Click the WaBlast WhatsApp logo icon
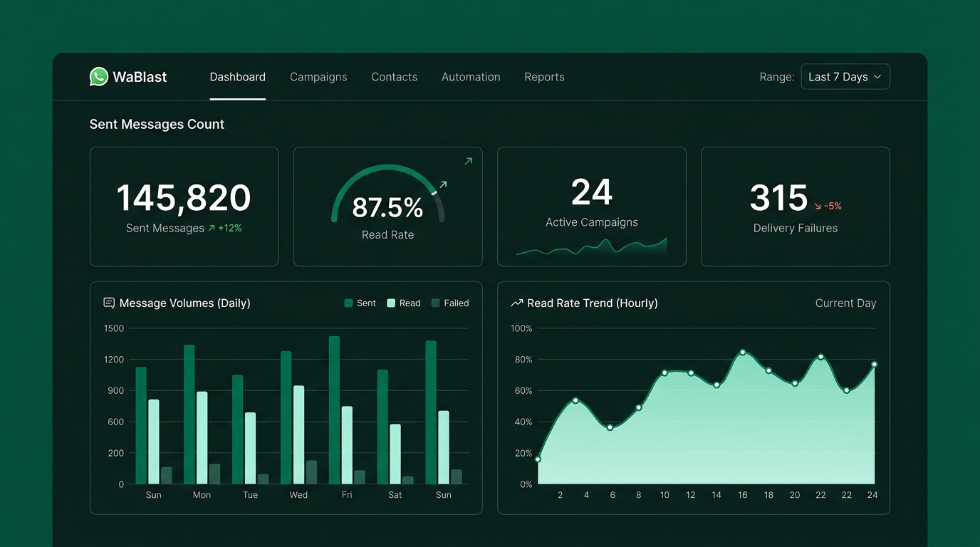This screenshot has height=547, width=980. [99, 76]
